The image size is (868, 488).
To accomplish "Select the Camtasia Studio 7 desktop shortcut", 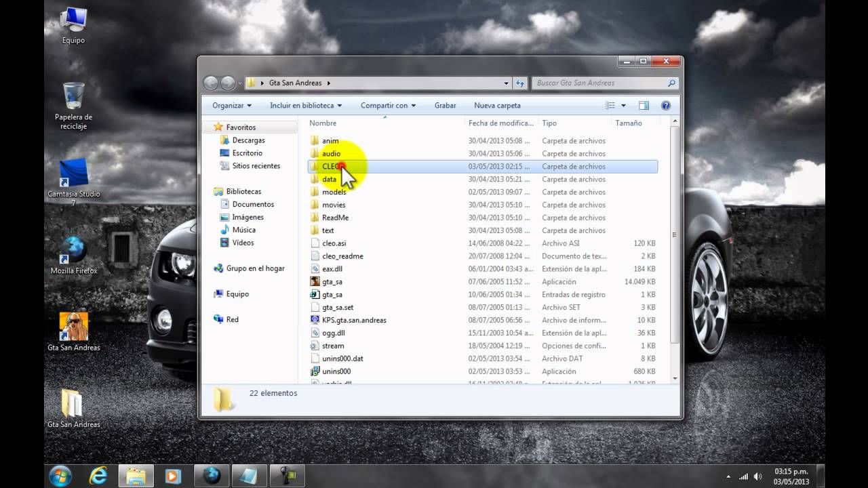I will tap(73, 183).
